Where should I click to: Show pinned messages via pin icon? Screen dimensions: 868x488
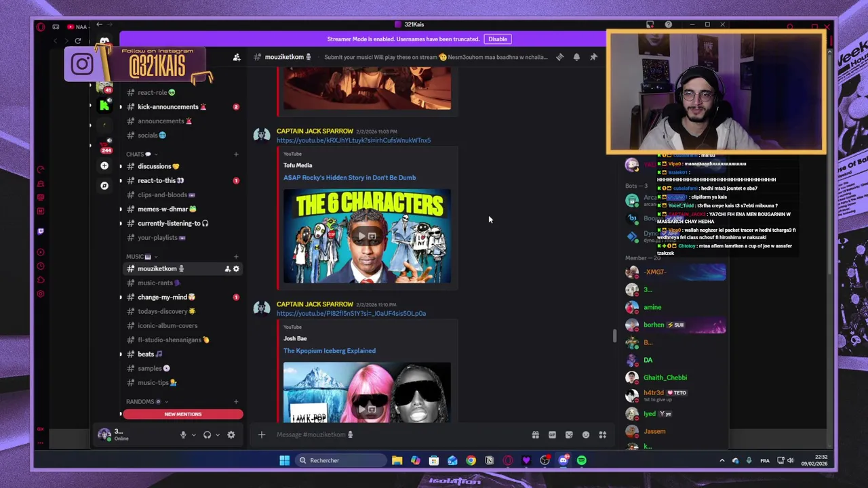[593, 58]
